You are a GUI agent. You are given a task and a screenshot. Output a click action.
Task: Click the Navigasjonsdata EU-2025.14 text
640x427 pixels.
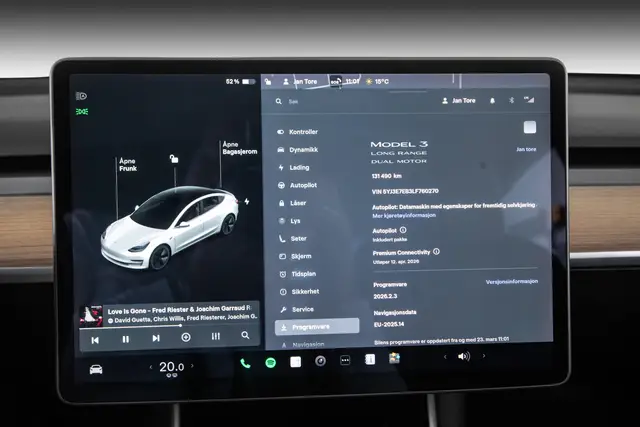(389, 324)
